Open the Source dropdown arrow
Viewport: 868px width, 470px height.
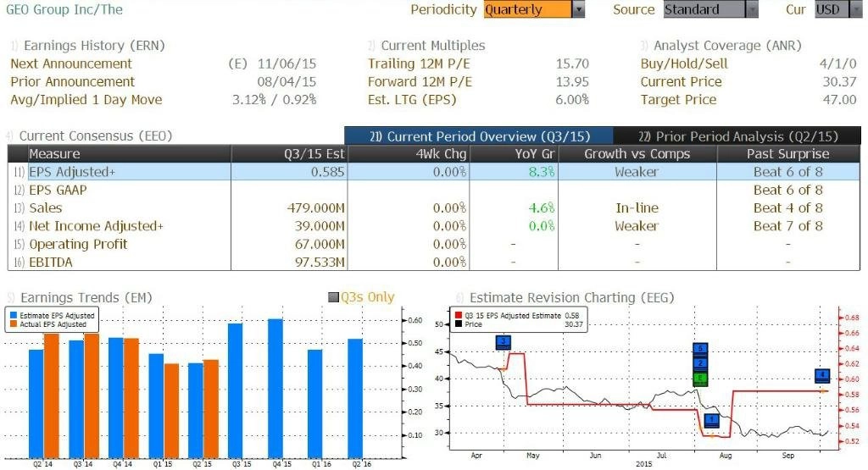click(752, 9)
